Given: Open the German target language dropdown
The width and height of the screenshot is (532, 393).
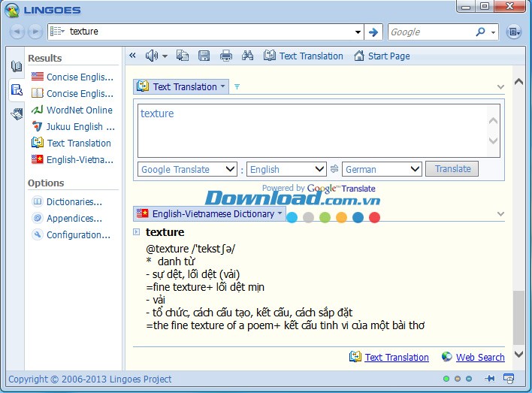Looking at the screenshot, I should pyautogui.click(x=382, y=169).
